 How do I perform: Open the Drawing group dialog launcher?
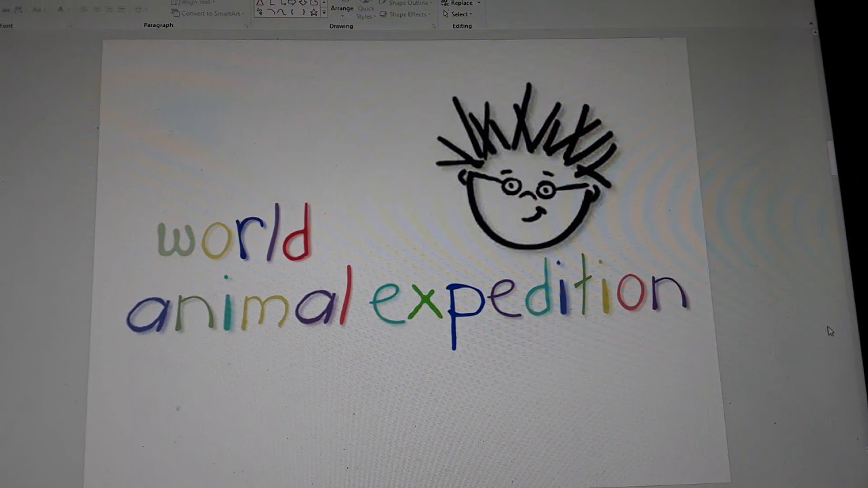[434, 26]
